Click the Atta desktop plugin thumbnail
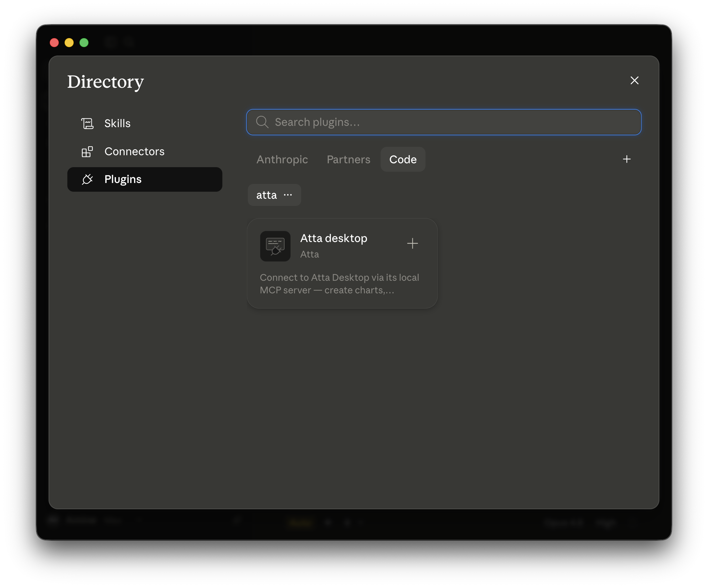The image size is (708, 588). tap(275, 246)
